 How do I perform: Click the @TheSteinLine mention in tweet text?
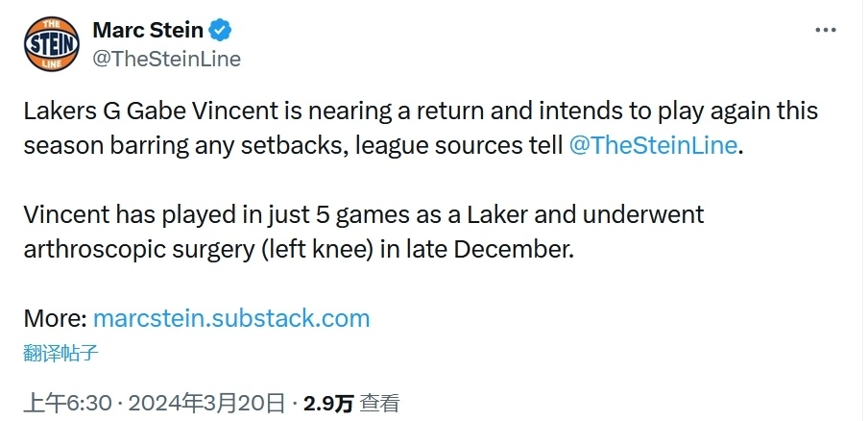(x=655, y=145)
